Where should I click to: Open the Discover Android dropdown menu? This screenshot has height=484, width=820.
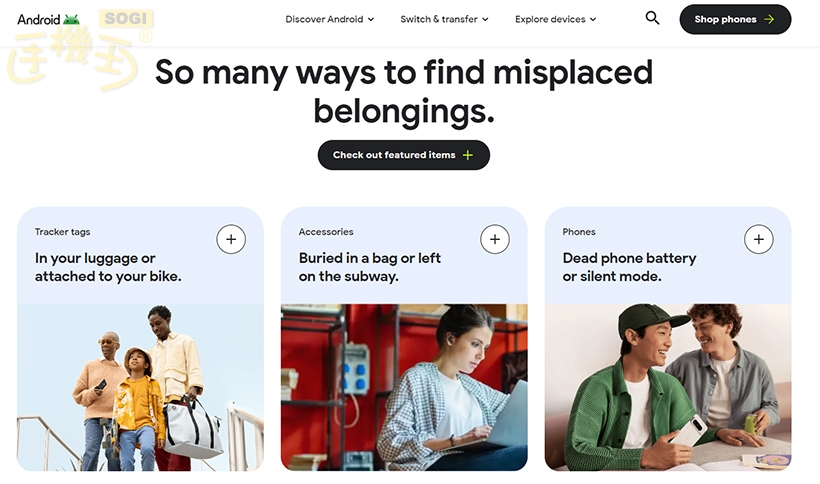tap(329, 19)
